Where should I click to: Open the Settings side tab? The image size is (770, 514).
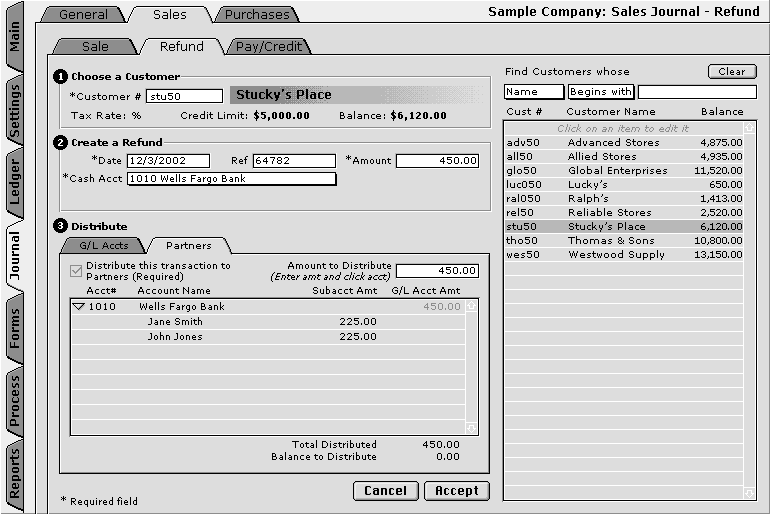14,111
